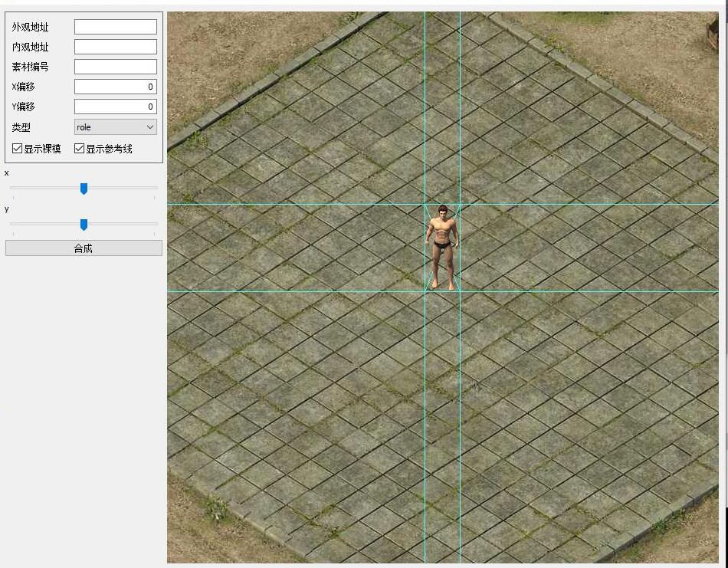
Task: Click the X偏移 value field
Action: pos(115,87)
